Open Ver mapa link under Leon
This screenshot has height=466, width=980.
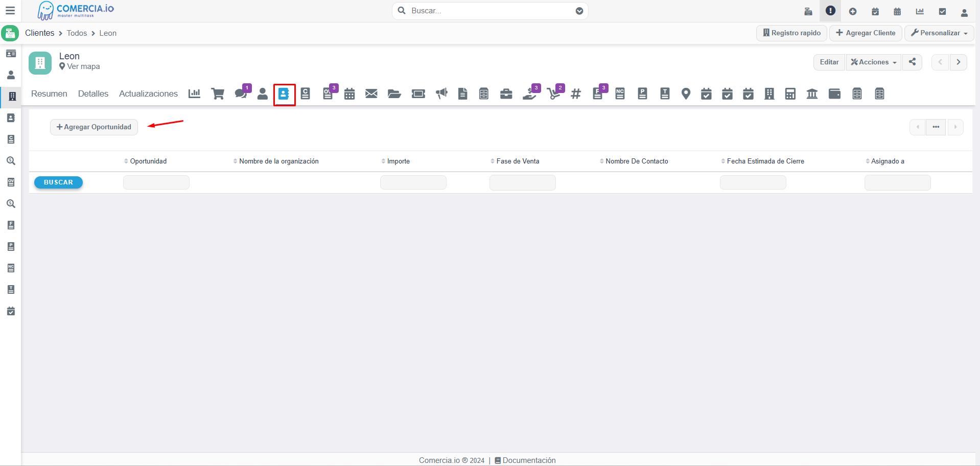click(x=80, y=66)
